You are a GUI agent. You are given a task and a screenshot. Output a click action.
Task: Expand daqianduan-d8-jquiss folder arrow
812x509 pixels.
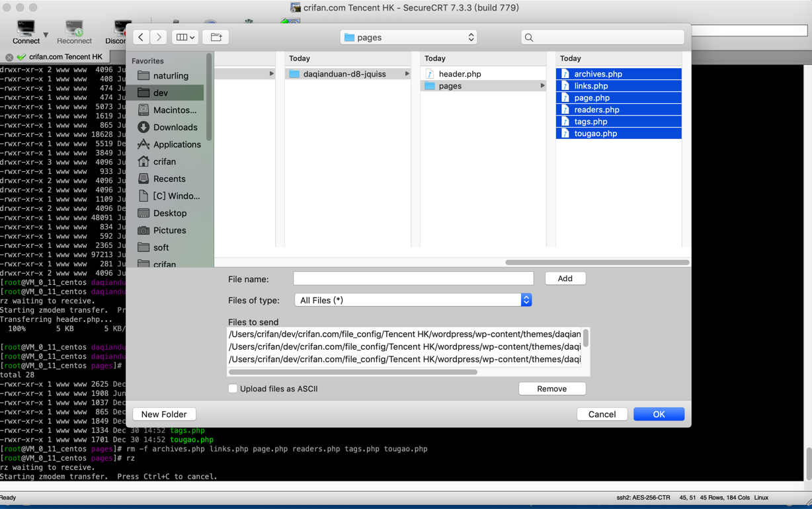[x=407, y=74]
